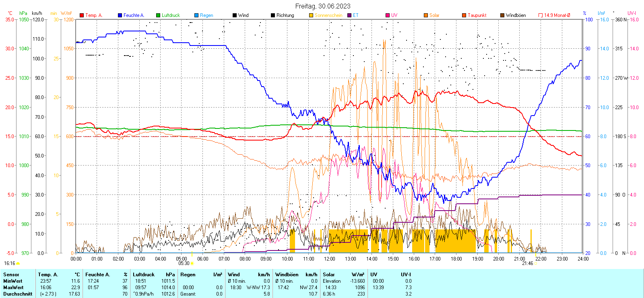Click the blue Feuchte A. legend square
The height and width of the screenshot is (298, 644).
click(120, 15)
